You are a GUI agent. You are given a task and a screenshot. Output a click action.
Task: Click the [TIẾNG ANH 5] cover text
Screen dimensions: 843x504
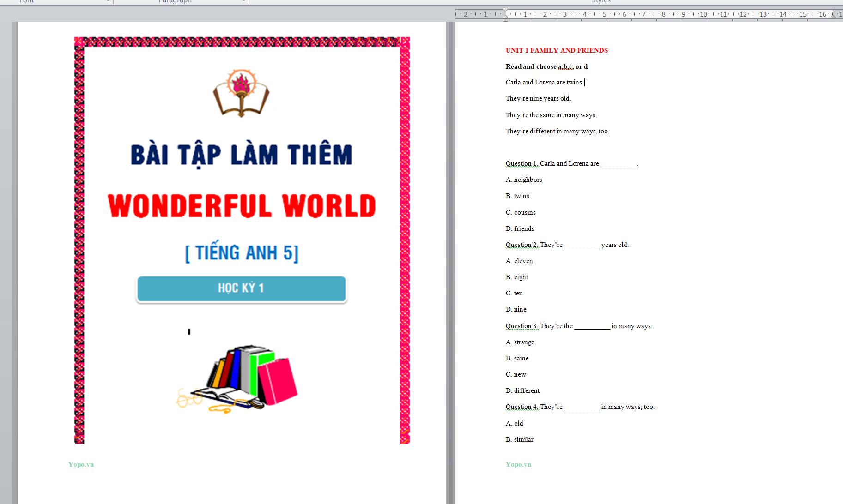point(242,252)
